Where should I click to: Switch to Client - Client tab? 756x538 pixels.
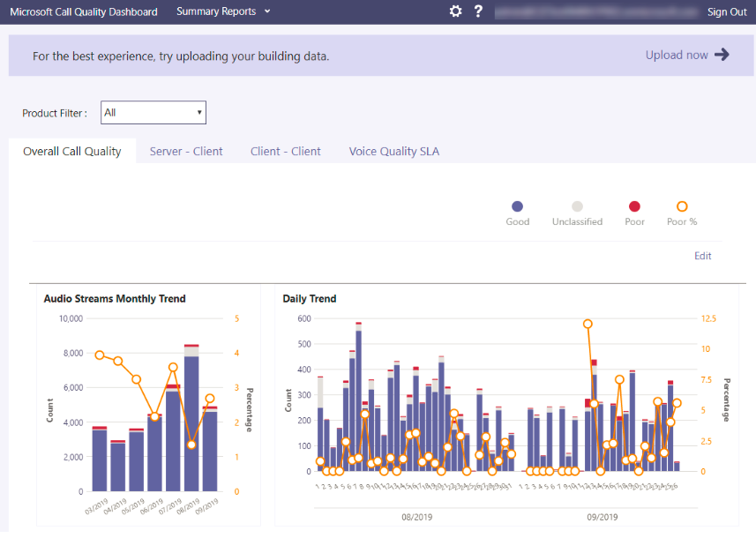[286, 152]
